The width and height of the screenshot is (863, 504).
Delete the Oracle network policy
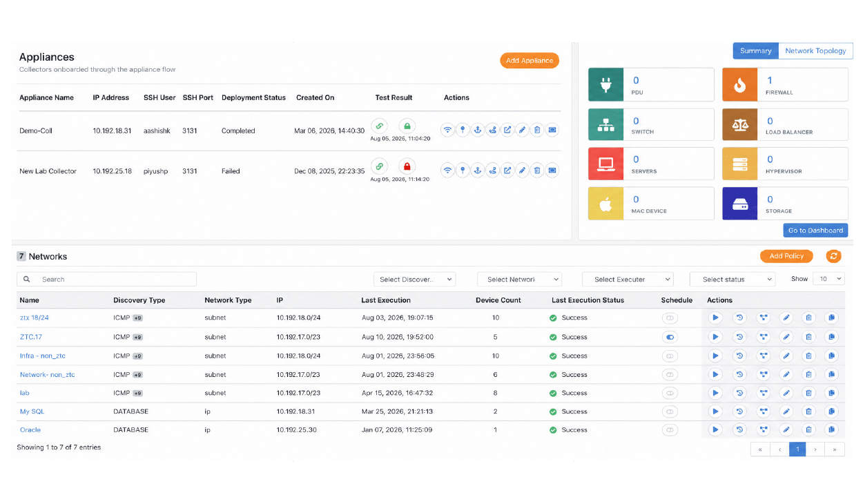click(808, 429)
